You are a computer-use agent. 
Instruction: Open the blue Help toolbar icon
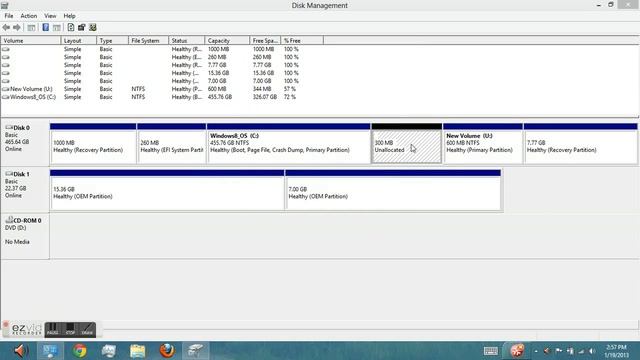click(45, 28)
